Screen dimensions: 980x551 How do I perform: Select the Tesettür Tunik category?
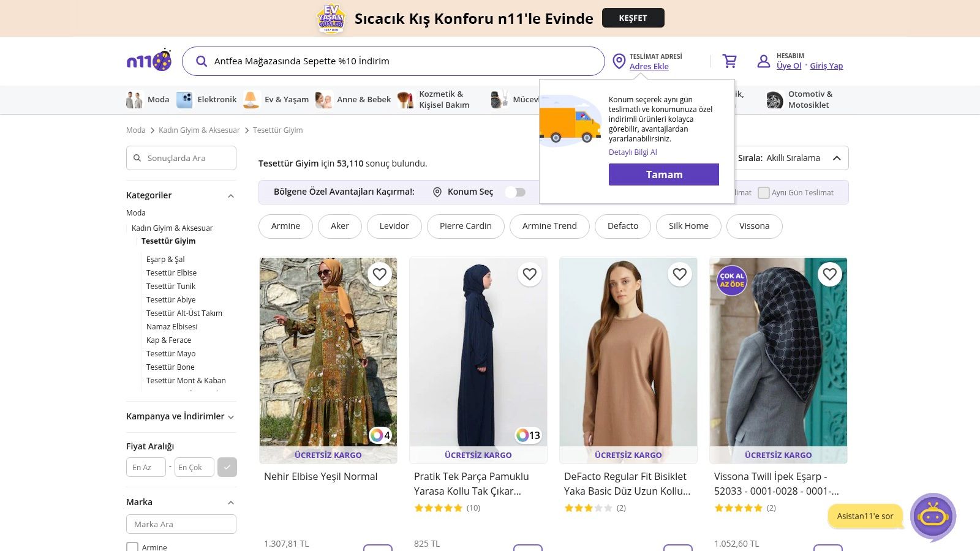tap(171, 287)
